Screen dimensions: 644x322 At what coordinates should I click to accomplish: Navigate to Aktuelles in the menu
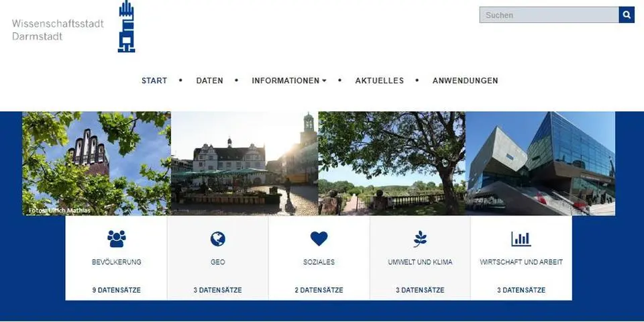[379, 80]
